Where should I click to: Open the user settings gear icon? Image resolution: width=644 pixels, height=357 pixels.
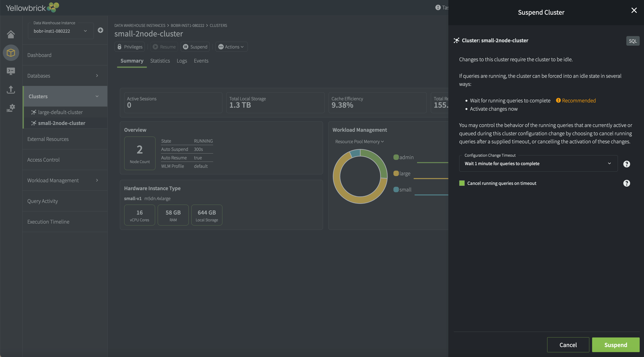click(x=11, y=108)
